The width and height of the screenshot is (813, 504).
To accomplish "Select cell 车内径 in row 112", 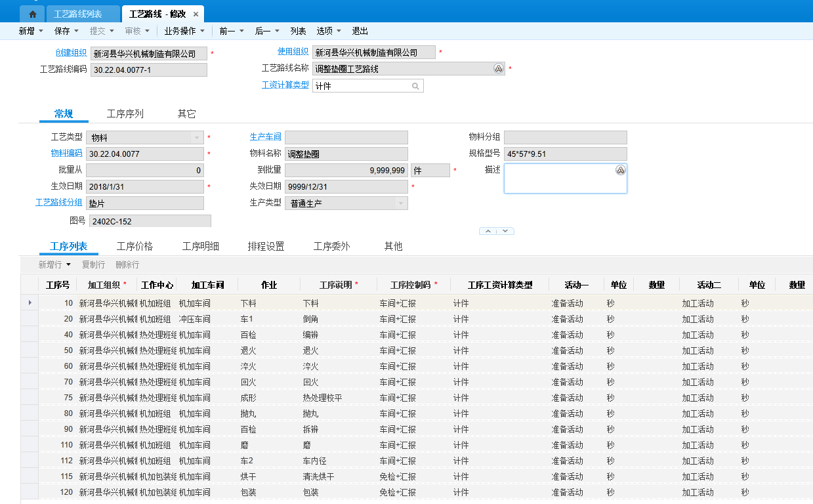I will pos(339,461).
